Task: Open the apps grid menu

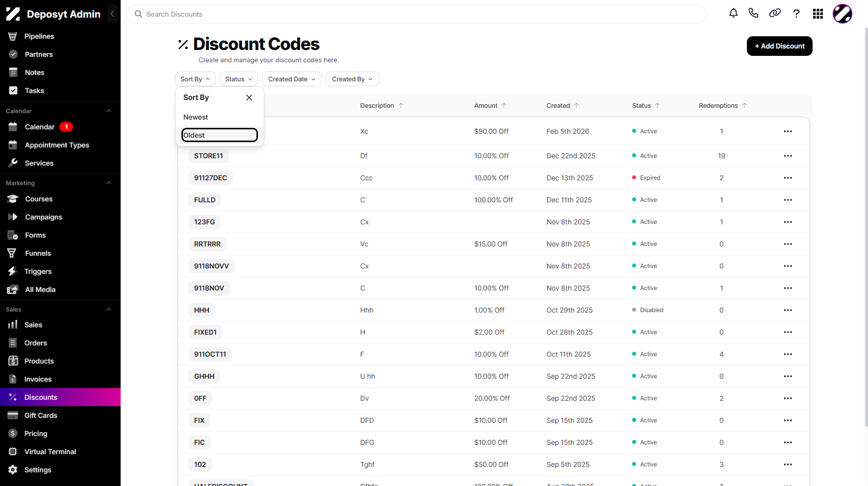Action: pyautogui.click(x=818, y=14)
